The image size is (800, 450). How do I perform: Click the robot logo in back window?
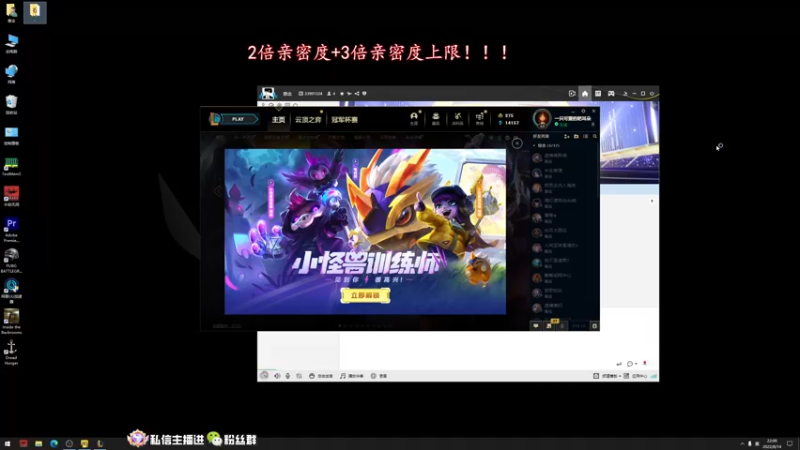(267, 93)
